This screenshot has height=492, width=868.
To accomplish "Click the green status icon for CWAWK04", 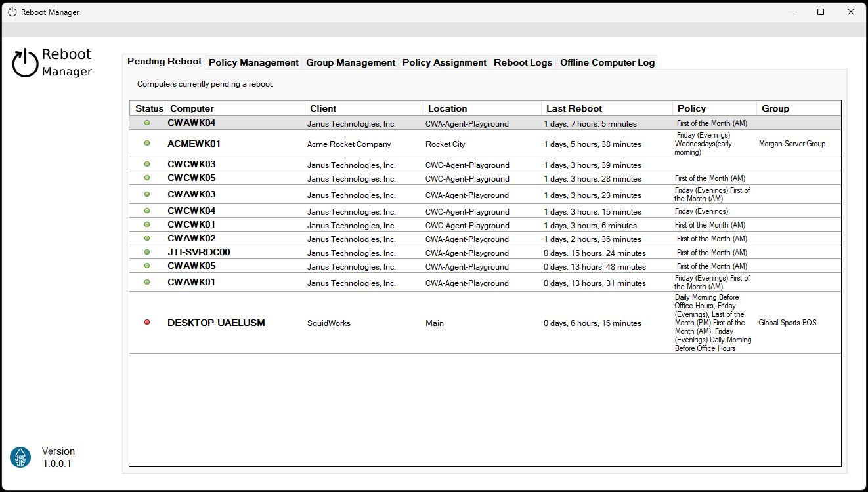I will click(146, 123).
